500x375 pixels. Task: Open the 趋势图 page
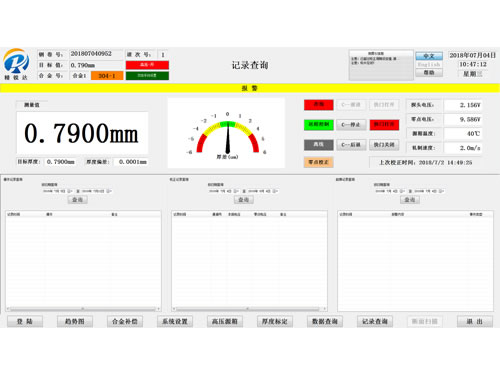tap(75, 321)
